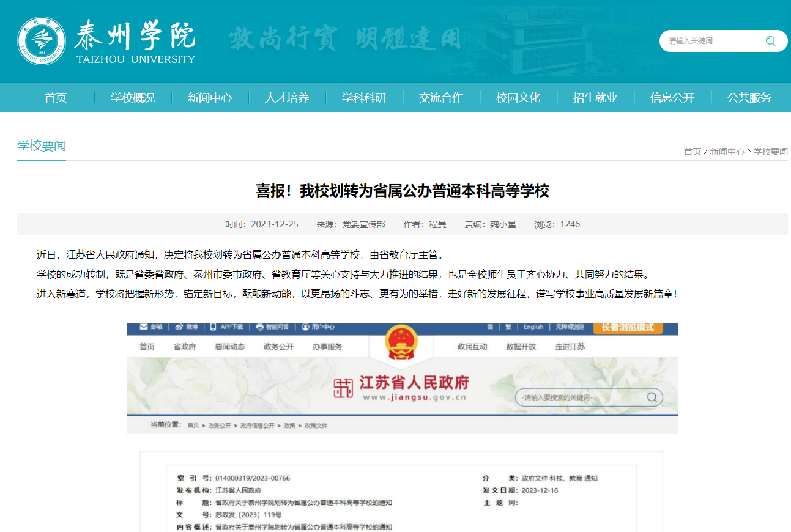The image size is (791, 532).
Task: Open 校园文化 navigation item
Action: click(x=518, y=97)
